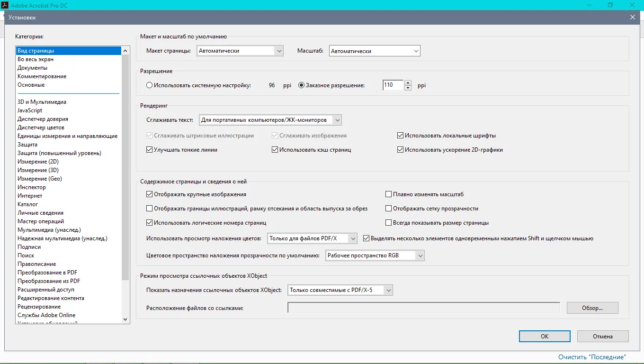Open 'Сглаживать текст' dropdown list
This screenshot has height=364, width=644.
(x=270, y=120)
